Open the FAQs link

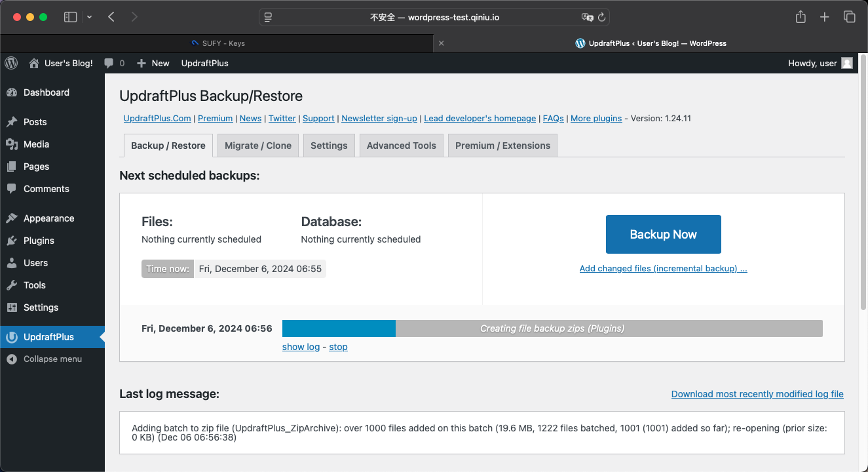554,119
